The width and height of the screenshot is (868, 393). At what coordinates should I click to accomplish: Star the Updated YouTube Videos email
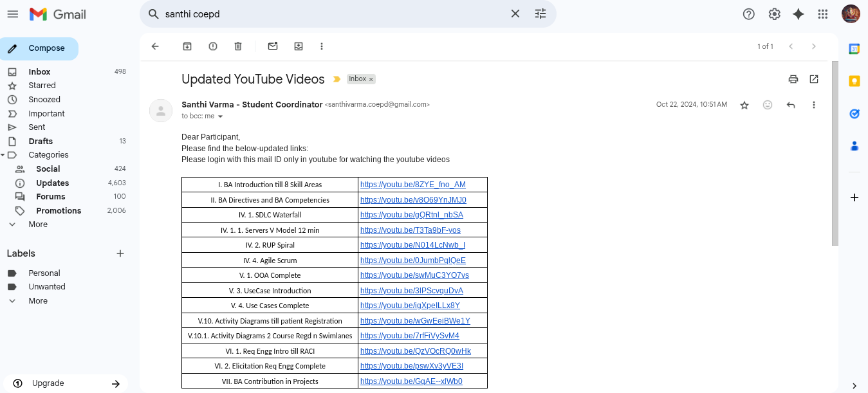744,105
